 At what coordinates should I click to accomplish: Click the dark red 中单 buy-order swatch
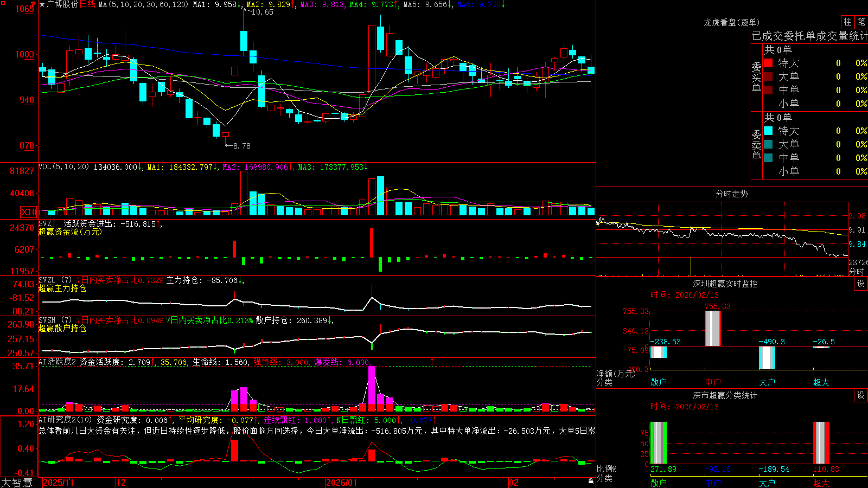pyautogui.click(x=768, y=90)
